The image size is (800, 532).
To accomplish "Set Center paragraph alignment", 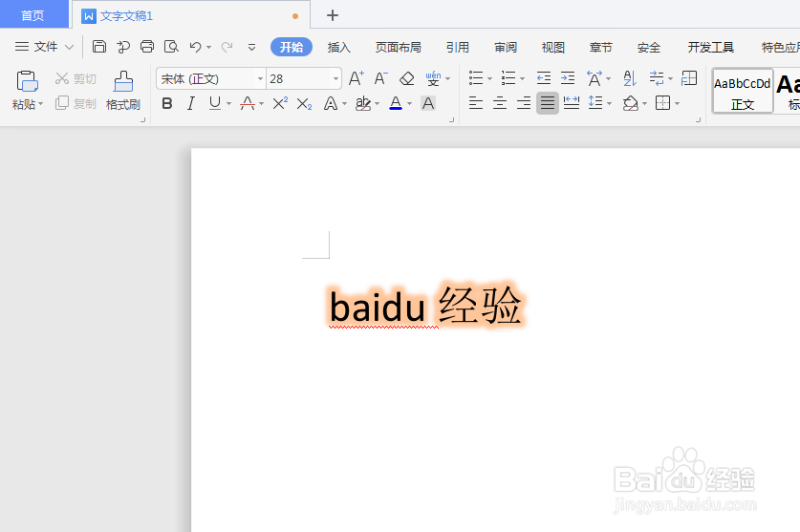I will (500, 103).
